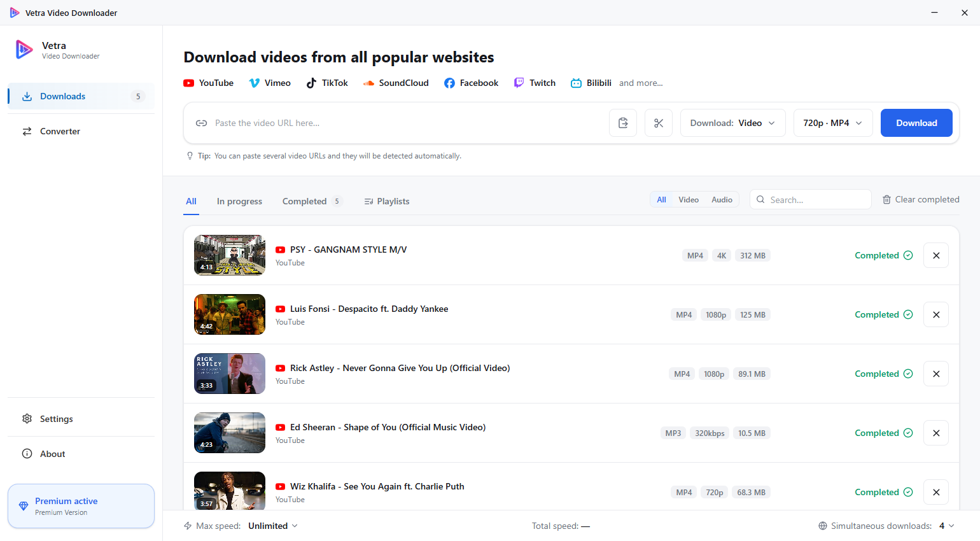Viewport: 980px width, 541px height.
Task: Open the Max speed Unlimited dropdown
Action: (x=273, y=526)
